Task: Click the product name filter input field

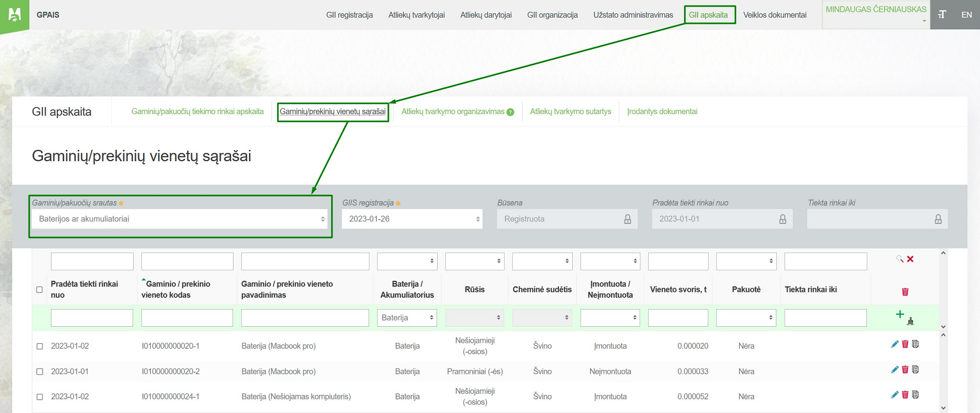Action: coord(305,262)
